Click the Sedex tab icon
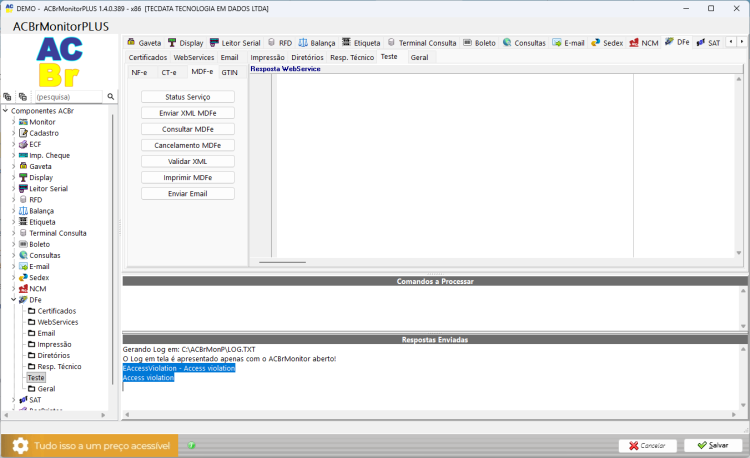Image resolution: width=750 pixels, height=458 pixels. coord(596,42)
